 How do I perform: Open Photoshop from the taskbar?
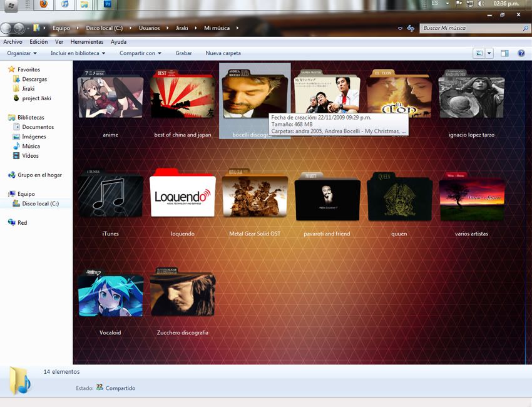click(108, 4)
